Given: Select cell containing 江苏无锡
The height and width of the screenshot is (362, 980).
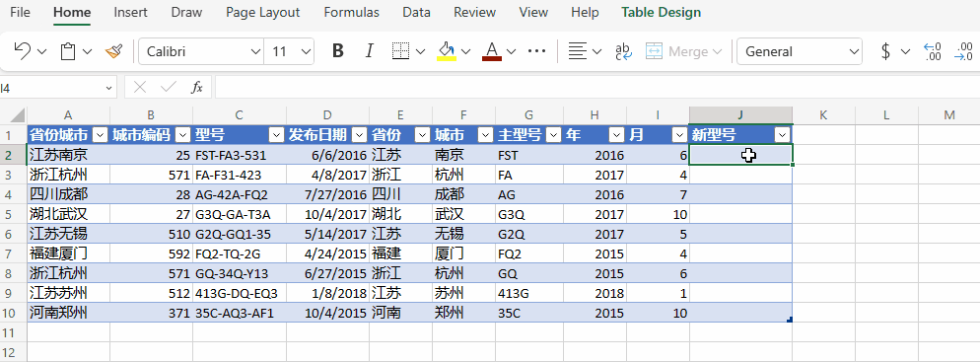Looking at the screenshot, I should [68, 234].
